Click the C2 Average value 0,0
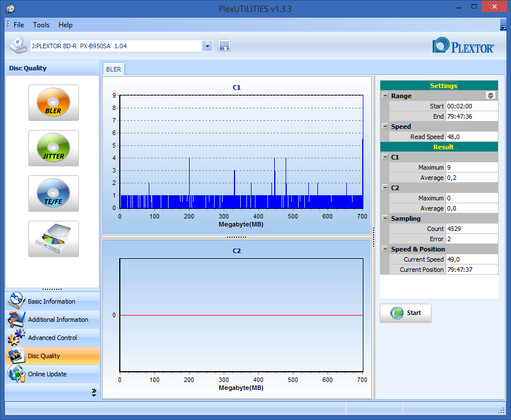This screenshot has height=420, width=511. click(x=472, y=208)
